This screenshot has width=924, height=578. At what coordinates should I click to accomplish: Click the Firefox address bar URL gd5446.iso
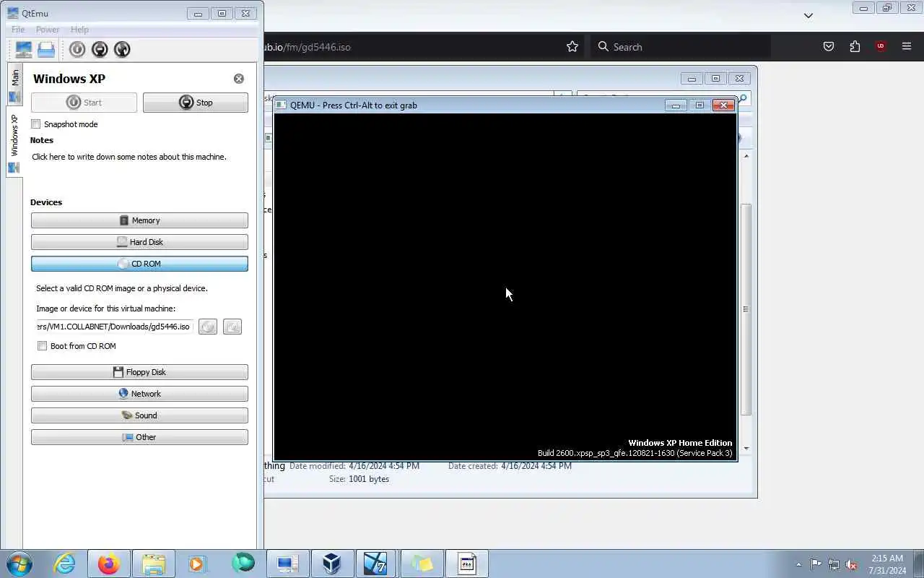click(x=308, y=47)
